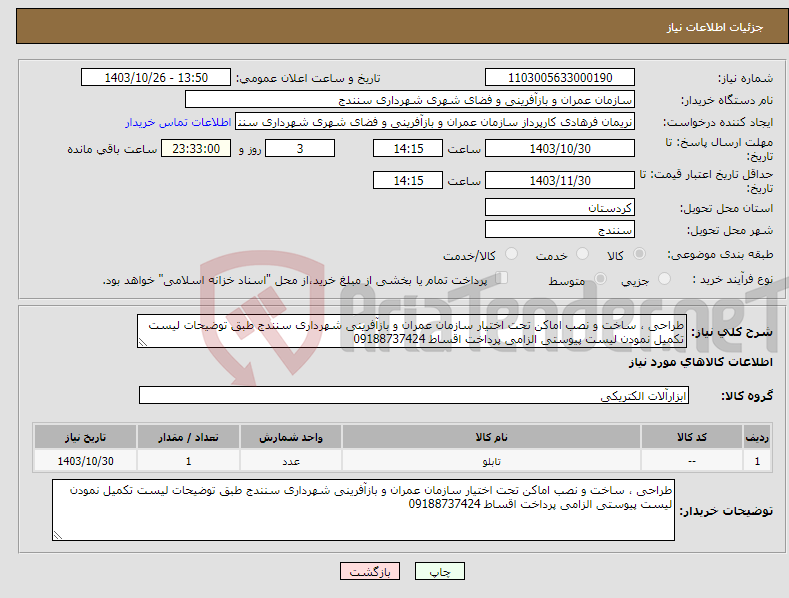
Task: Click the ساعت باقی مانده label
Action: tap(112, 150)
